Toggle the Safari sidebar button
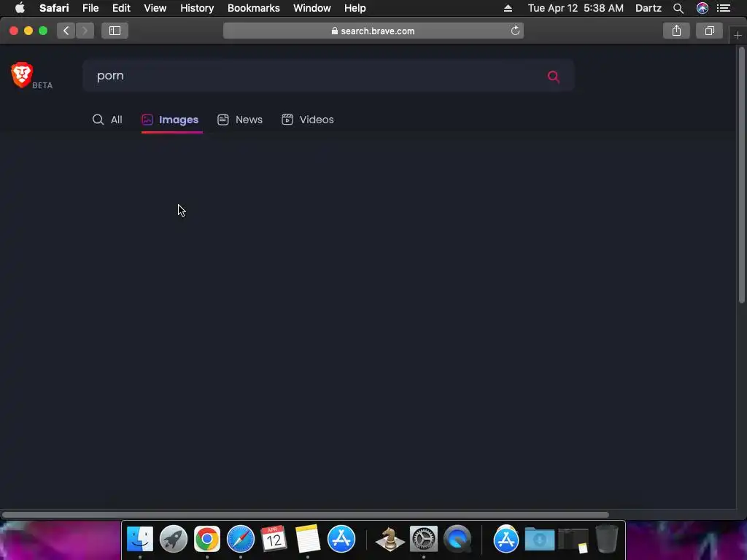Image resolution: width=747 pixels, height=560 pixels. [115, 31]
